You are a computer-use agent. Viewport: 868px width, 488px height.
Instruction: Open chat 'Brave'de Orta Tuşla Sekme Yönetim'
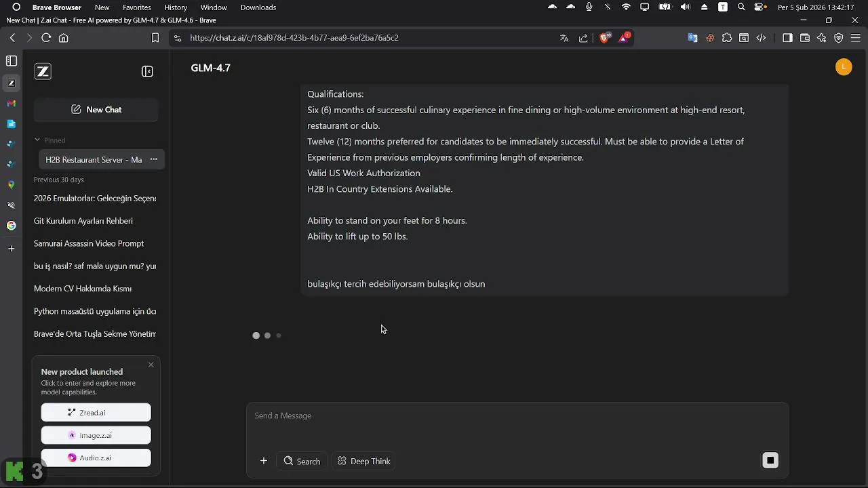click(x=95, y=333)
